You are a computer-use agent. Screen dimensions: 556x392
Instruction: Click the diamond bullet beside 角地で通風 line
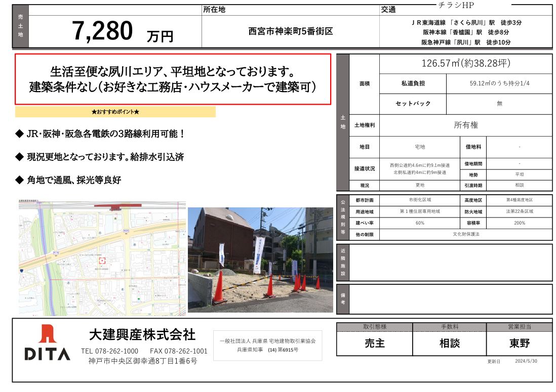coord(20,180)
